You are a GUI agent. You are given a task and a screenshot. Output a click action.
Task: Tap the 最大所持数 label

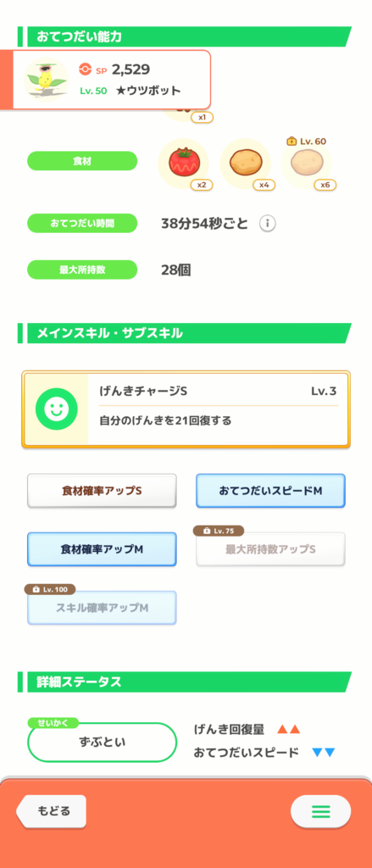82,270
